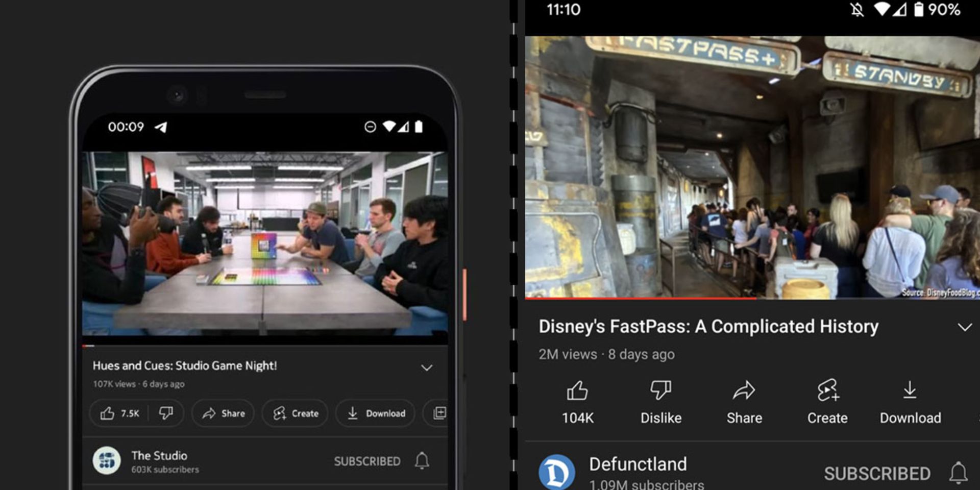Tap 'Hues and Cues: Studio Game Night!' title
Image resolution: width=980 pixels, height=490 pixels.
point(185,365)
